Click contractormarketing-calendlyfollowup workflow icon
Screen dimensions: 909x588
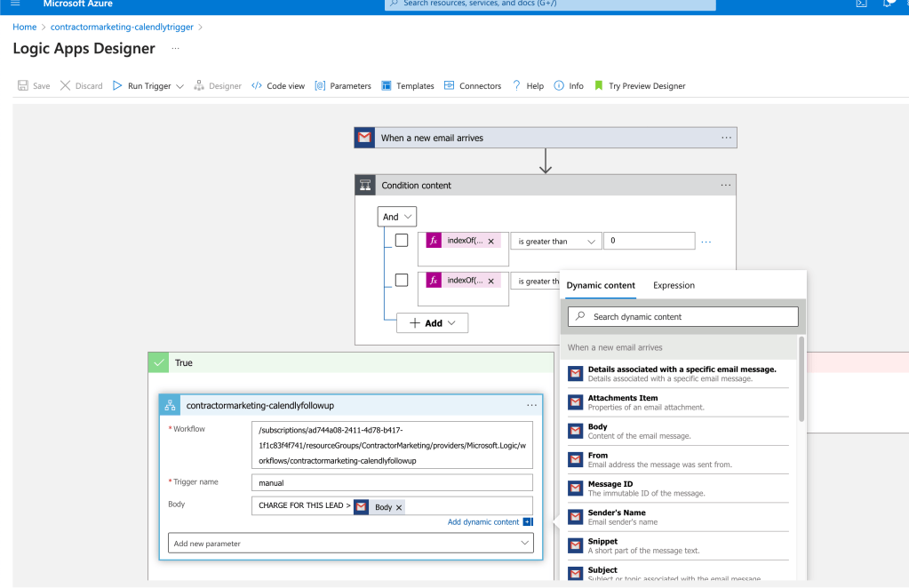point(170,406)
